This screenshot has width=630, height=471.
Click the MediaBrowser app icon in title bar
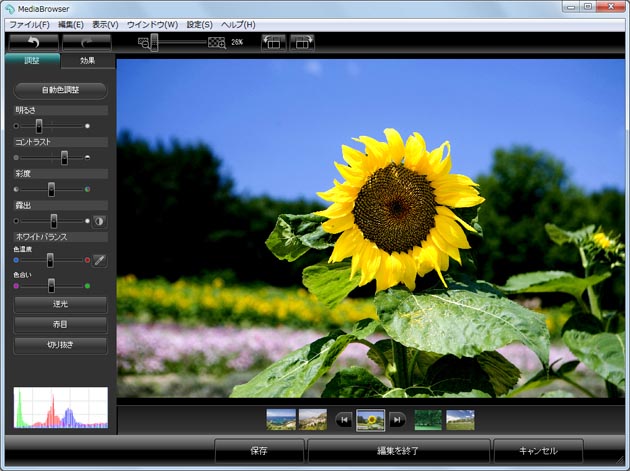[9, 8]
